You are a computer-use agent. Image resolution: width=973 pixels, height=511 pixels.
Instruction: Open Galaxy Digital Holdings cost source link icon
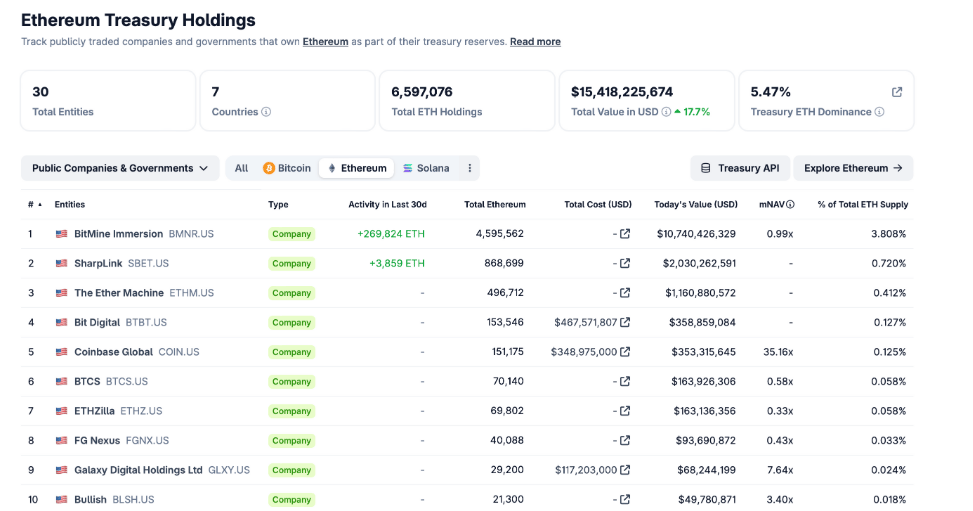pyautogui.click(x=625, y=470)
